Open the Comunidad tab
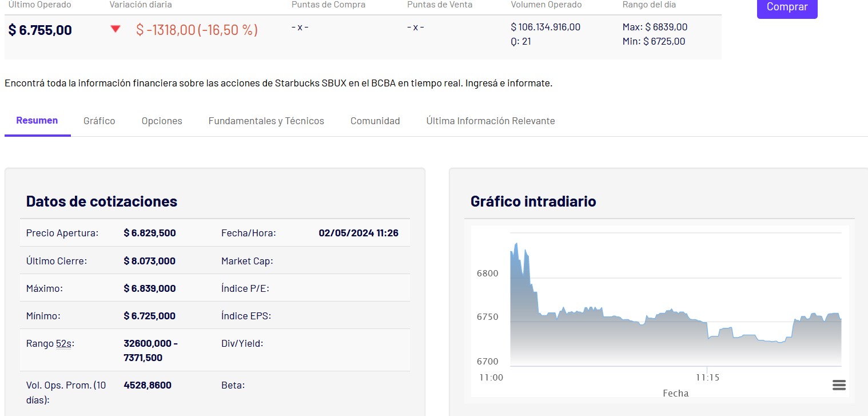The height and width of the screenshot is (416, 868). click(x=375, y=121)
